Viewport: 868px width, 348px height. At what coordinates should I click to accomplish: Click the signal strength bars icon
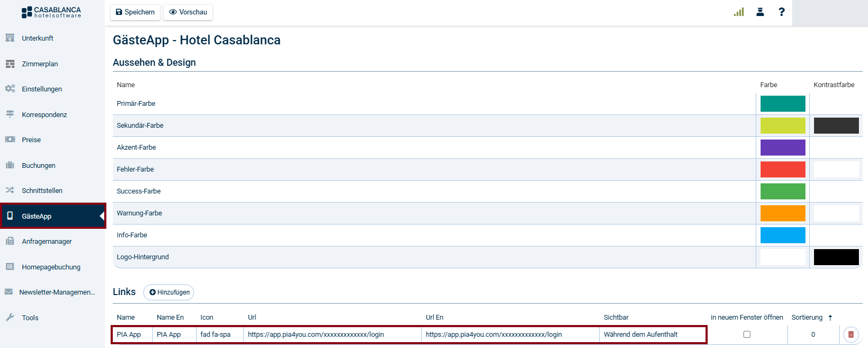click(x=739, y=12)
